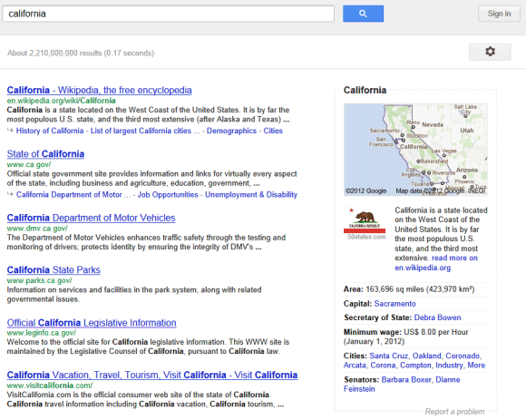Click Industry city link
The width and height of the screenshot is (526, 420).
tap(449, 366)
